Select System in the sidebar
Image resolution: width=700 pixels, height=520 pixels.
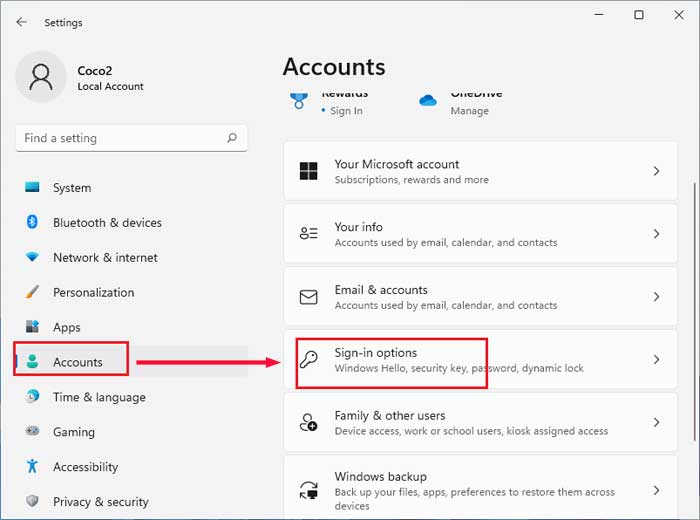(x=132, y=187)
